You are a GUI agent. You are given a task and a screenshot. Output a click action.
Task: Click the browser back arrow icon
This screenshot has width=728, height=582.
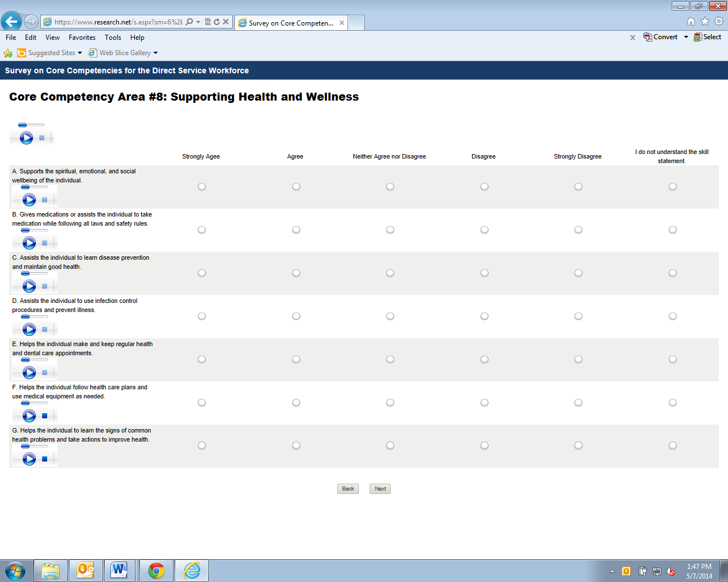[11, 22]
